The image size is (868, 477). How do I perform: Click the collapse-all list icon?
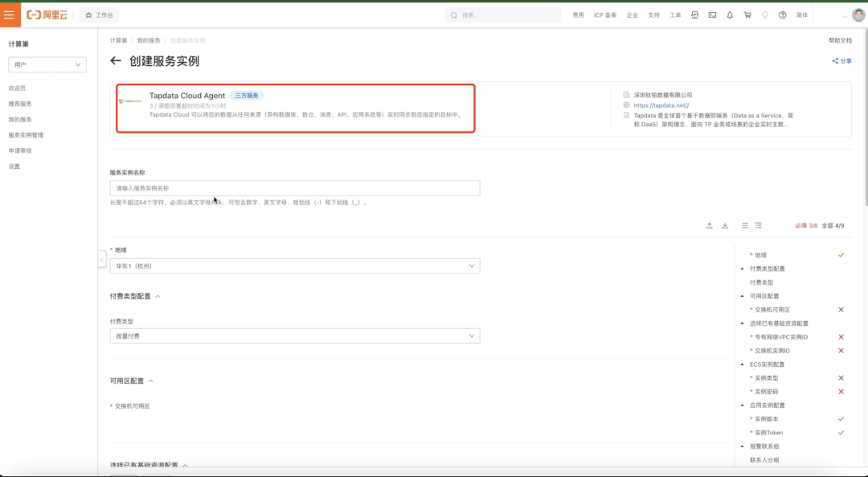[x=744, y=225]
